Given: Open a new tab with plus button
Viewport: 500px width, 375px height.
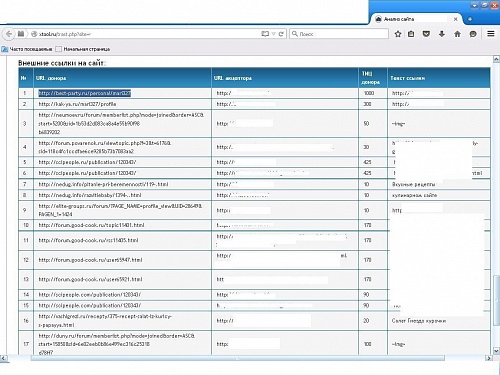Looking at the screenshot, I should coord(470,19).
